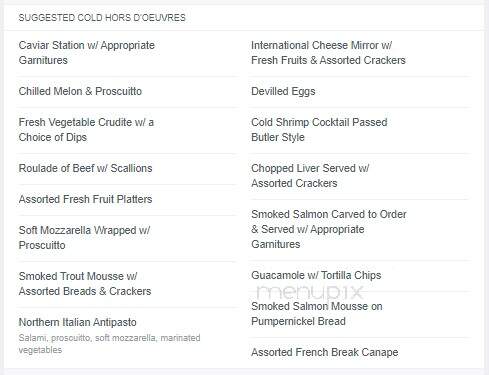Click Soft Mozzarella Wrapped w/ Proscuitto
Image resolution: width=489 pixels, height=375 pixels.
[x=84, y=238]
